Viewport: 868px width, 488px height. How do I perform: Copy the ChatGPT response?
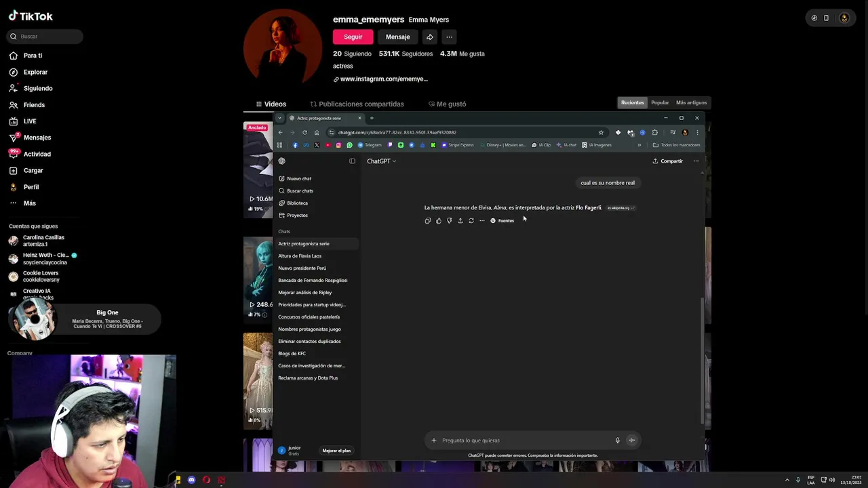coord(427,221)
